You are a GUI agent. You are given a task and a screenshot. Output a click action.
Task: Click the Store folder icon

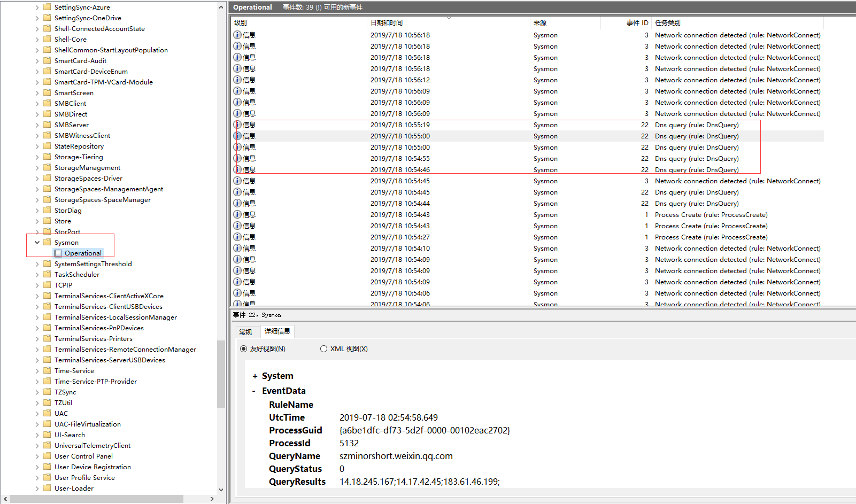47,221
